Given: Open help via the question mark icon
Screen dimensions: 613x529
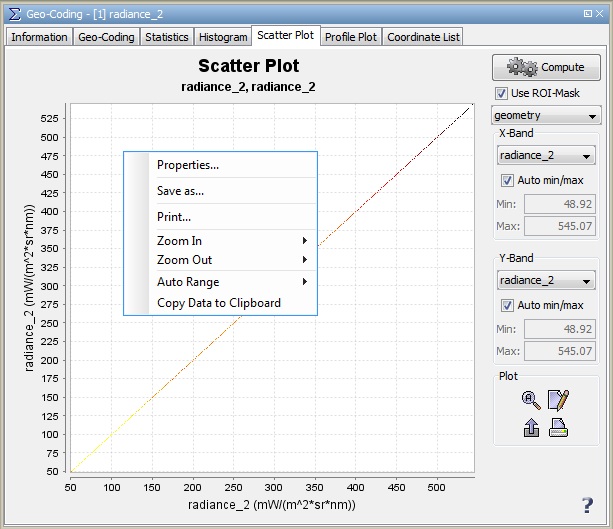Looking at the screenshot, I should (587, 505).
